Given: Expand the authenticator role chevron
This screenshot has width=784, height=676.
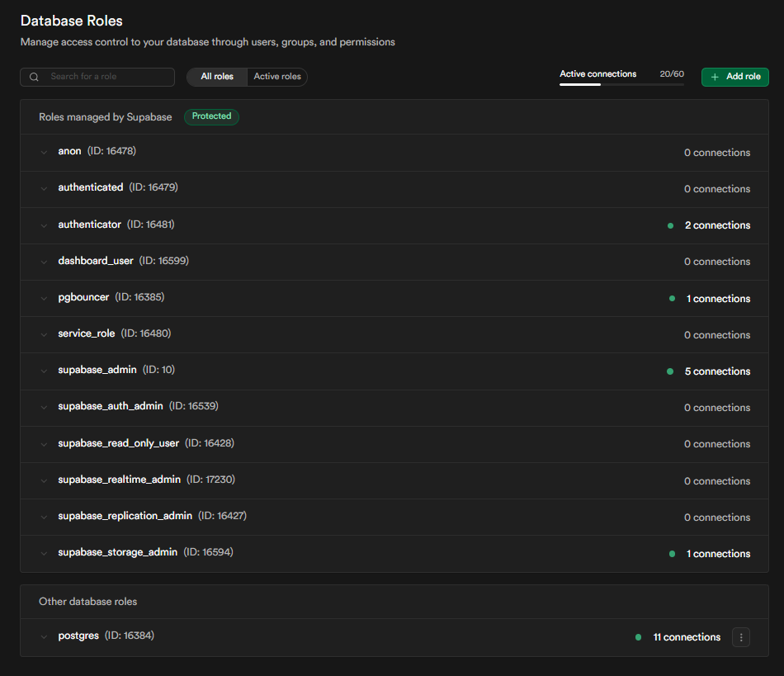Looking at the screenshot, I should tap(44, 225).
